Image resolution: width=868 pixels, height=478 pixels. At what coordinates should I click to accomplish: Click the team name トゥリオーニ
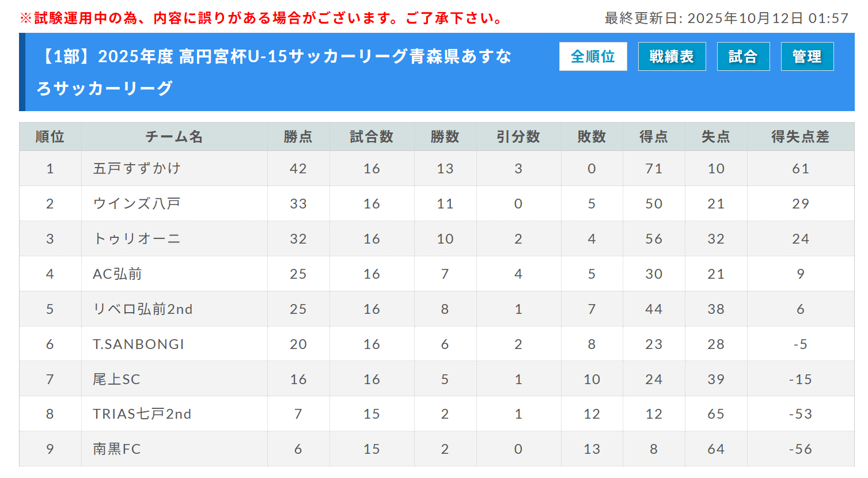(137, 238)
